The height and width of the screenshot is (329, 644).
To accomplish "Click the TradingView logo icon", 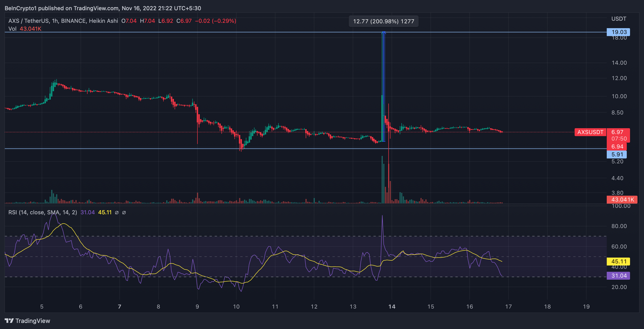I will click(x=9, y=320).
